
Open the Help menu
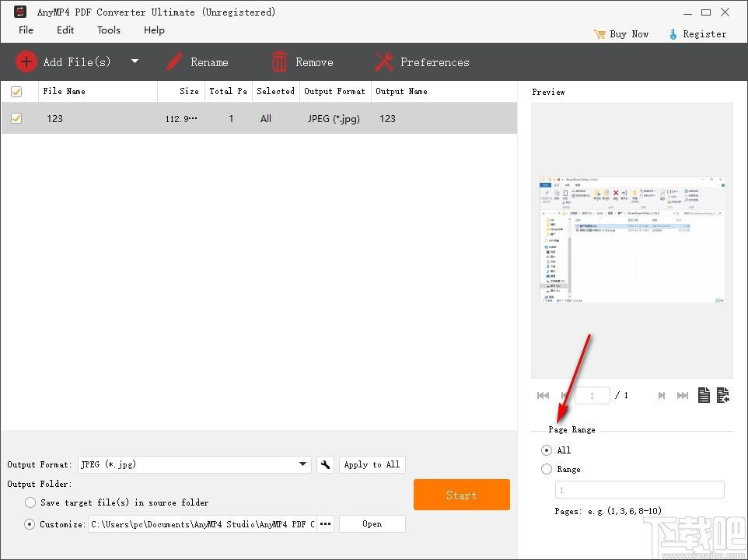point(154,30)
